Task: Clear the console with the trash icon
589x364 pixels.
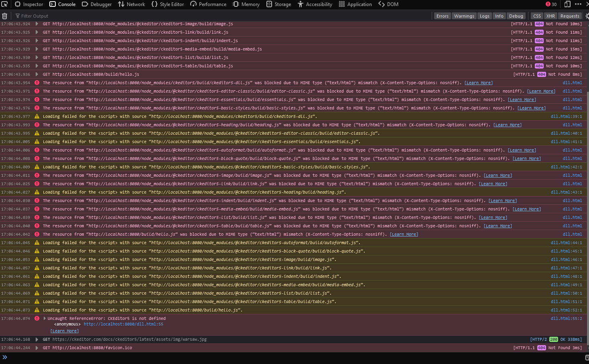Action: tap(4, 16)
